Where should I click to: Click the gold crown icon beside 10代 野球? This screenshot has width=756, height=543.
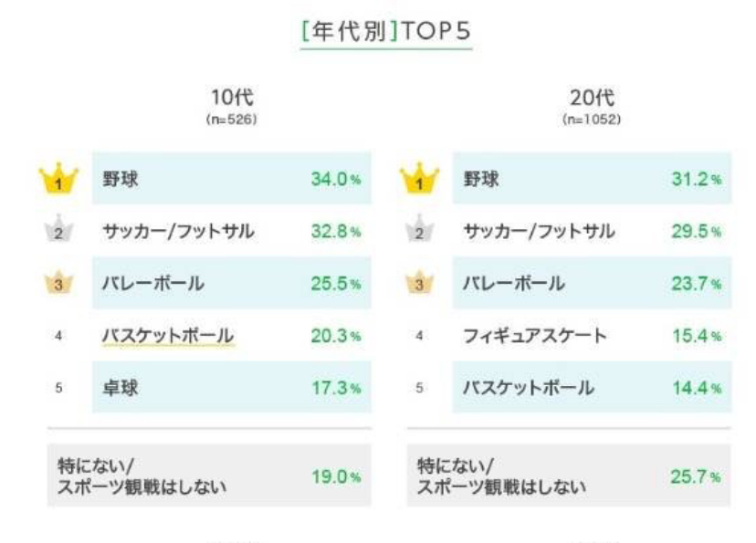(x=58, y=179)
